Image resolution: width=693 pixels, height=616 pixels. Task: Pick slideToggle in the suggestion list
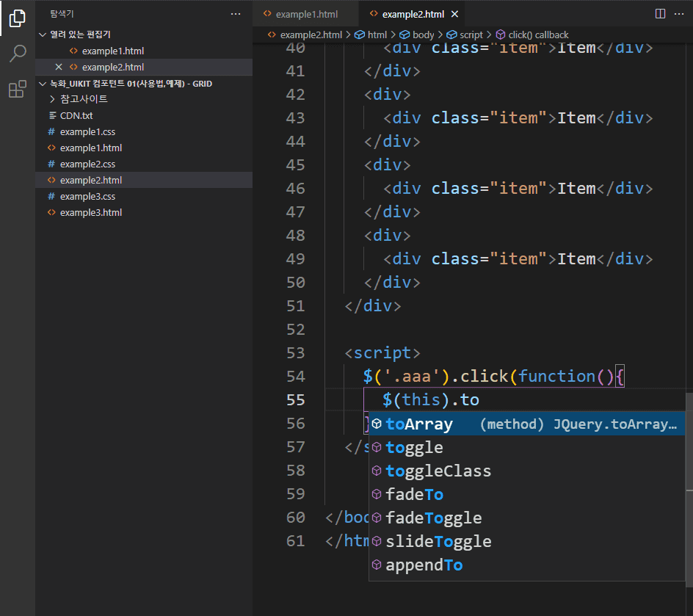438,541
